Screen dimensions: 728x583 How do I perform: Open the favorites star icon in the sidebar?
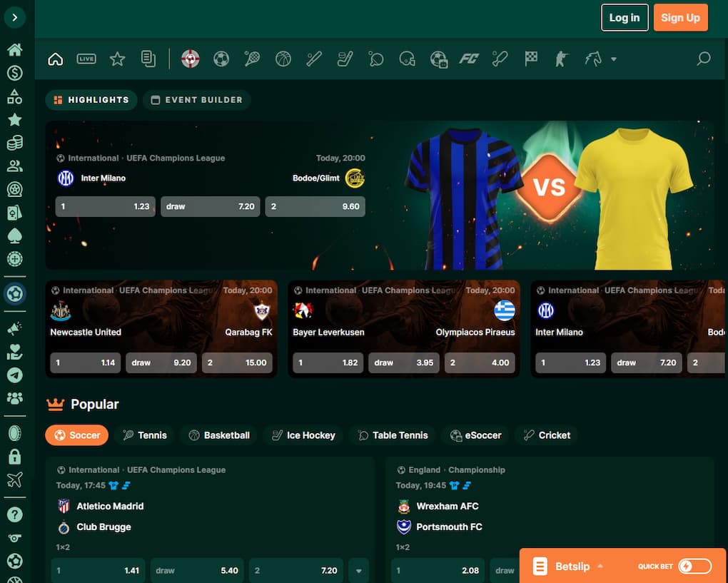[x=15, y=120]
